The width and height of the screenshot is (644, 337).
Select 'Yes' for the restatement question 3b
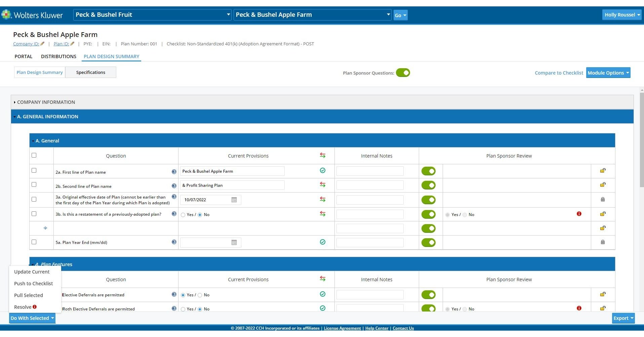[x=183, y=214]
